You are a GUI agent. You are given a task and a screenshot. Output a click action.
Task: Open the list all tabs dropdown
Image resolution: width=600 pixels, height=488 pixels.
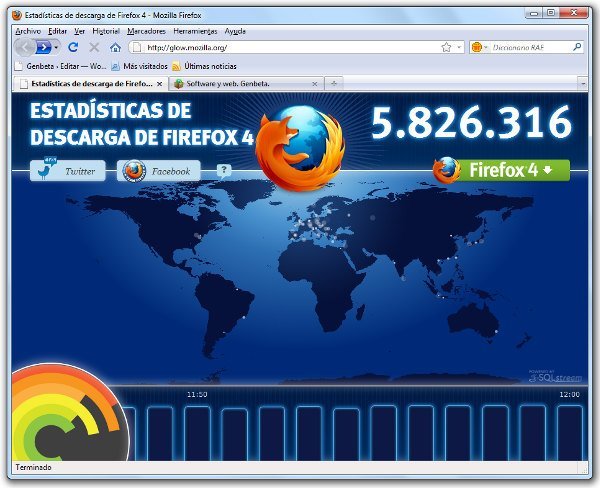583,83
